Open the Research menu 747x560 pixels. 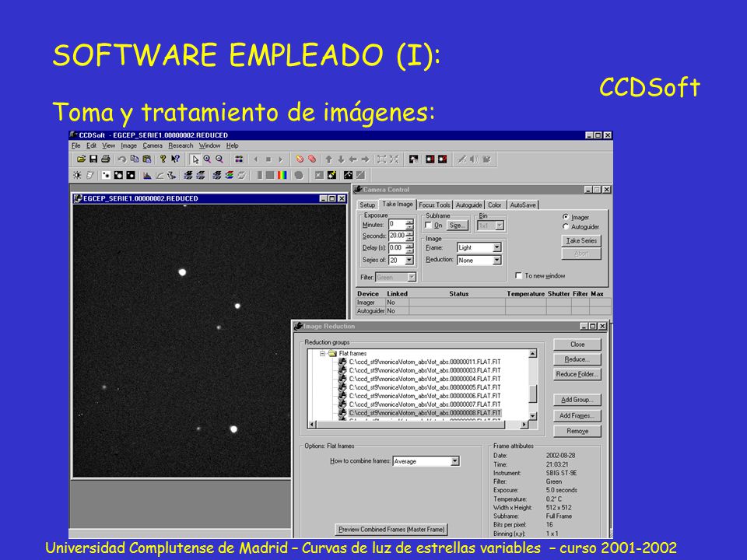pyautogui.click(x=181, y=145)
